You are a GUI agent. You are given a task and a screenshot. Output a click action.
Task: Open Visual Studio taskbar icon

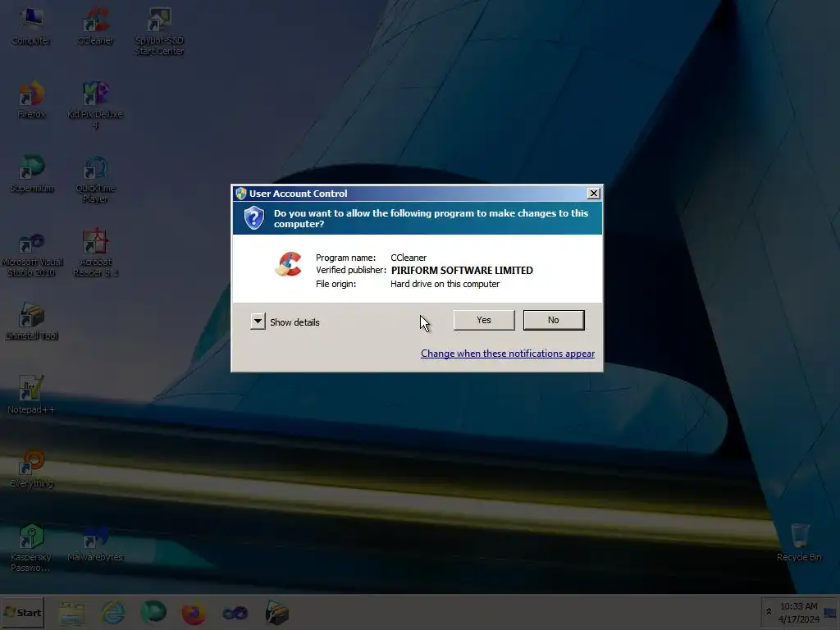coord(235,613)
